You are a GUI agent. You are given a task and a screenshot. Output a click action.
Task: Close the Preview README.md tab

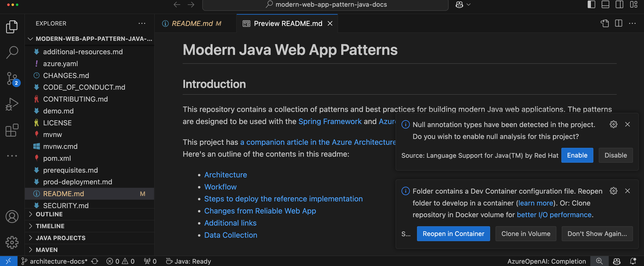pyautogui.click(x=330, y=24)
